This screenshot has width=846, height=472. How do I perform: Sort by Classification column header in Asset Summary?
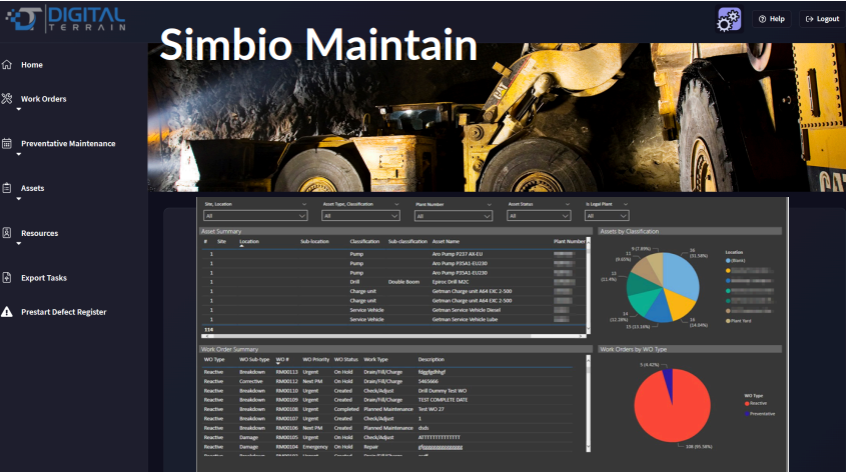(x=364, y=241)
